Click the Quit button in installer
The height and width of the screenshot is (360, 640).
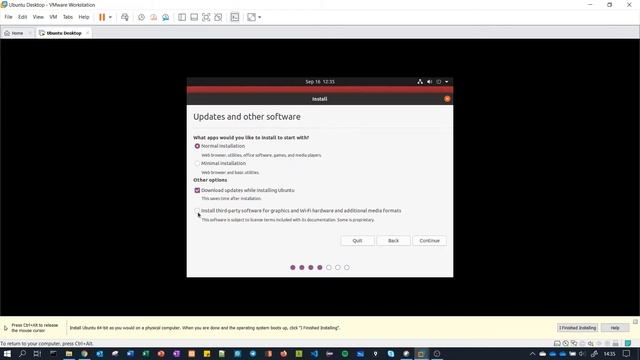(357, 241)
